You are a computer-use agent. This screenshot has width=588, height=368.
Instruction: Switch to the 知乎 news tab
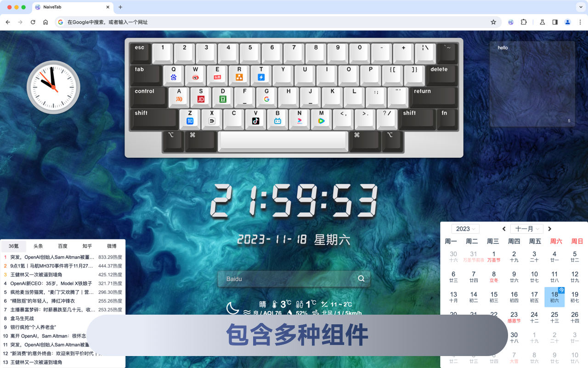[87, 246]
